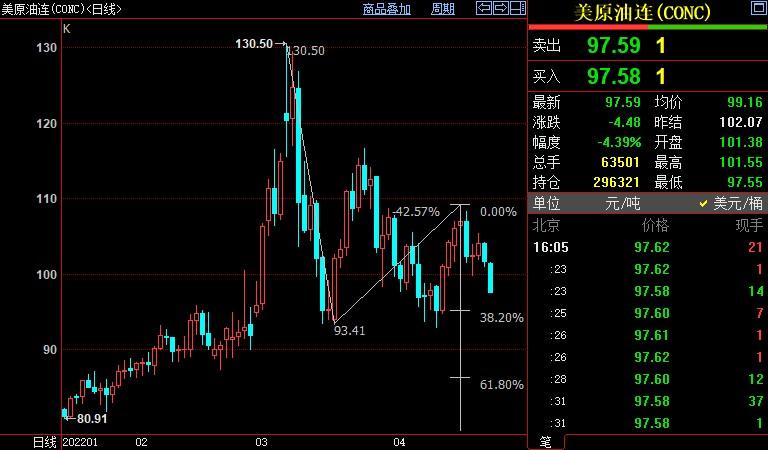768x450 pixels.
Task: Click the left arrow navigation icon
Action: [483, 9]
